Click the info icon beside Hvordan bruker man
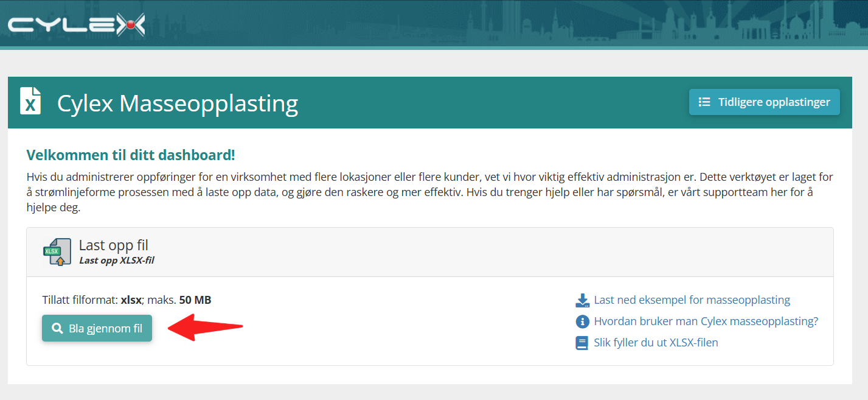Viewport: 868px width, 400px height. coord(582,321)
